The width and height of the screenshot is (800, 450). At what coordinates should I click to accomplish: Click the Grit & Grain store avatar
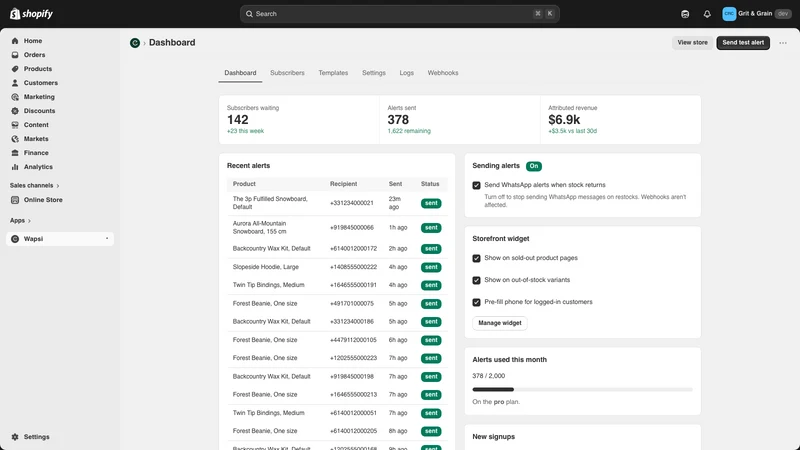click(729, 14)
